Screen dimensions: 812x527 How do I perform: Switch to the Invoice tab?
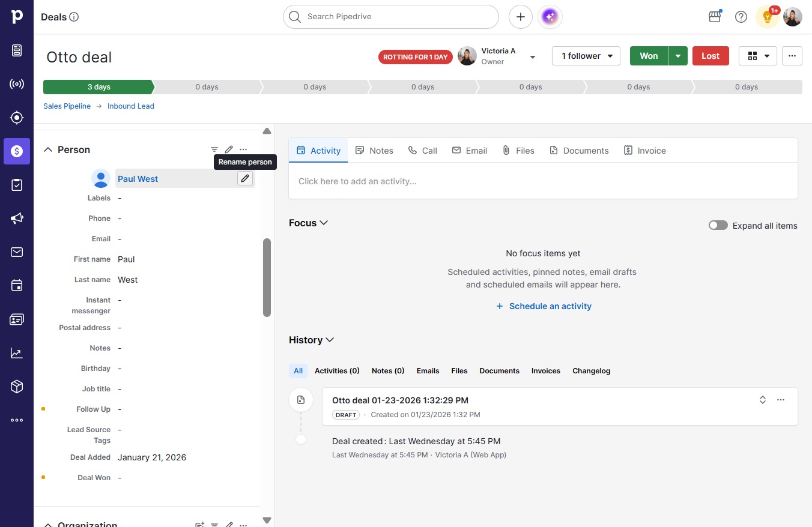coord(645,151)
